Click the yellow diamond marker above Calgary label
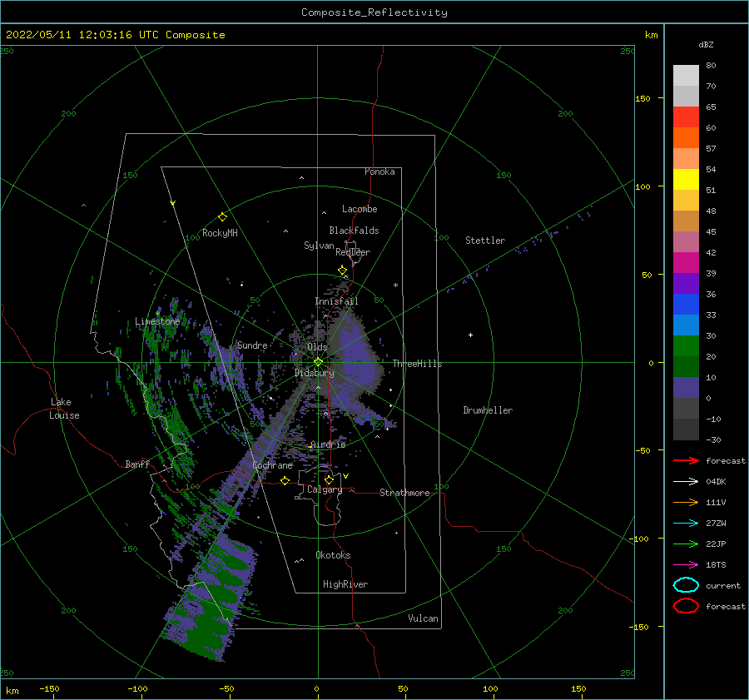Viewport: 749px width, 700px height. [x=329, y=479]
